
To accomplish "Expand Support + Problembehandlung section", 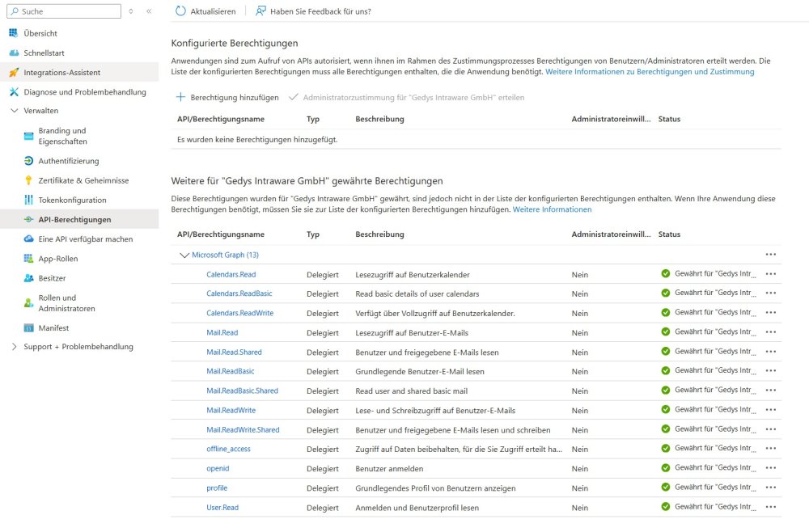I will coord(14,347).
